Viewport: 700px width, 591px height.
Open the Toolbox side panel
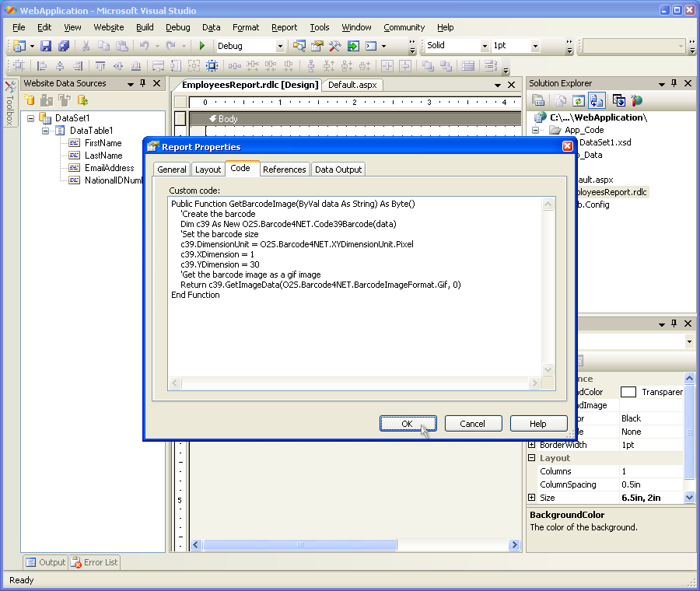pyautogui.click(x=9, y=105)
